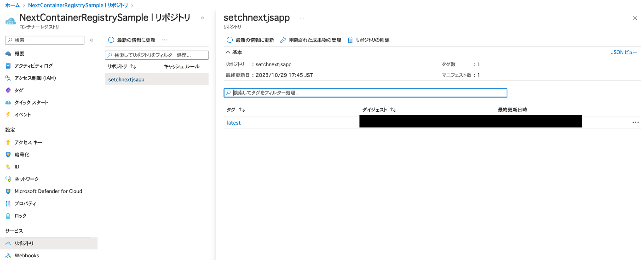Image resolution: width=644 pixels, height=260 pixels.
Task: Focus repository filter search field
Action: pyautogui.click(x=157, y=55)
